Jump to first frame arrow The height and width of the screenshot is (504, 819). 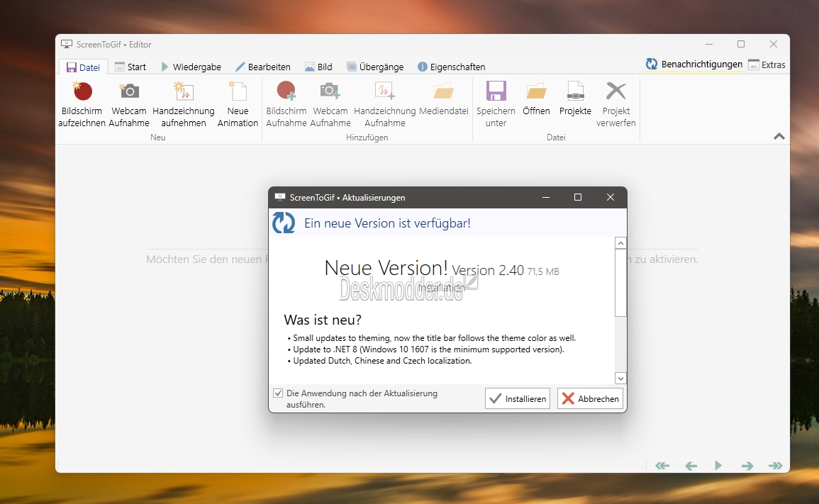[662, 465]
